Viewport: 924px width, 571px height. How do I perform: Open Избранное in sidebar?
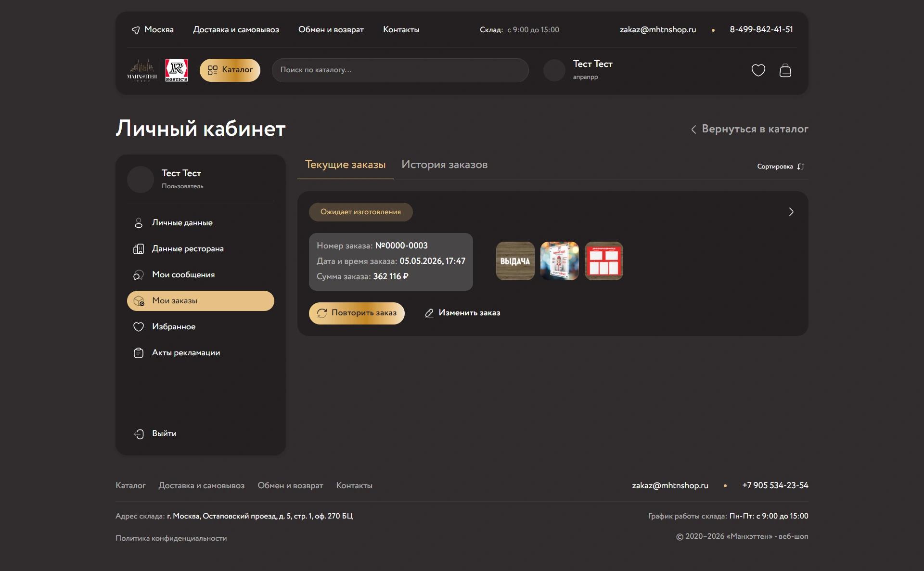point(201,327)
